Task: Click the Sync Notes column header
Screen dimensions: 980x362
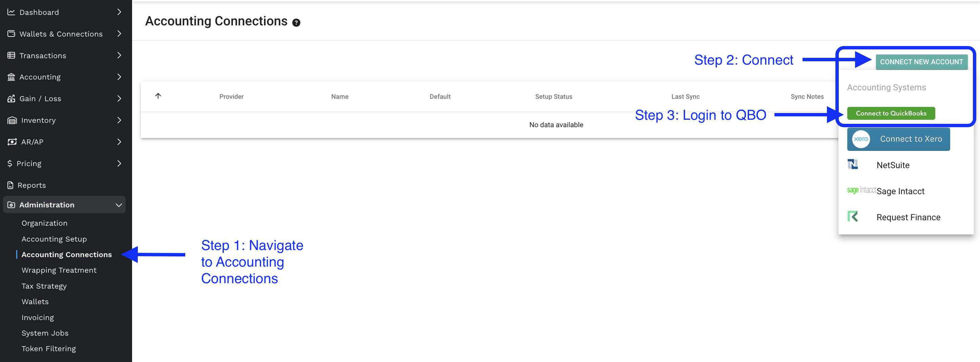Action: pos(807,96)
